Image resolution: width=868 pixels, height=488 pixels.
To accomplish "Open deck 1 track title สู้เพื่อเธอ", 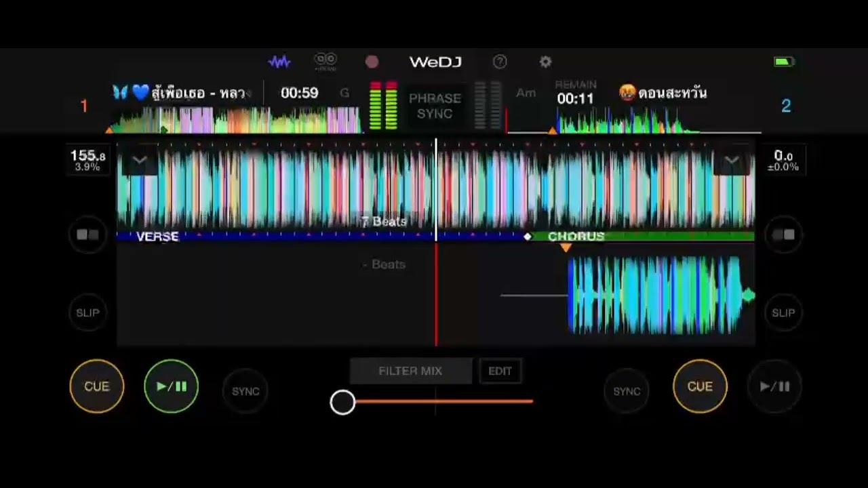I will 182,93.
